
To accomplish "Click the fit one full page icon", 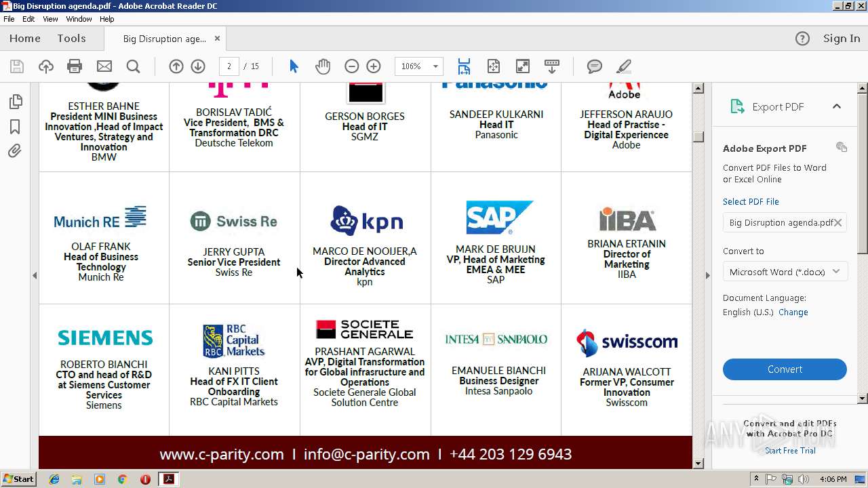I will (494, 66).
